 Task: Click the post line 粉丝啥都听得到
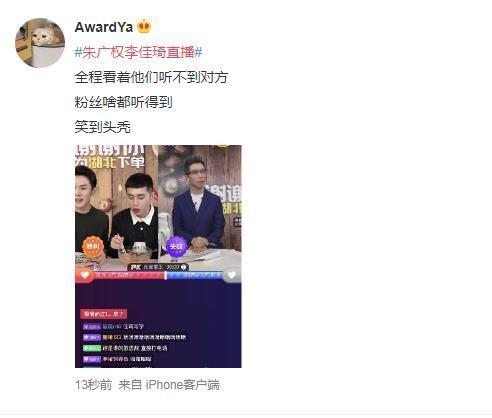click(124, 102)
